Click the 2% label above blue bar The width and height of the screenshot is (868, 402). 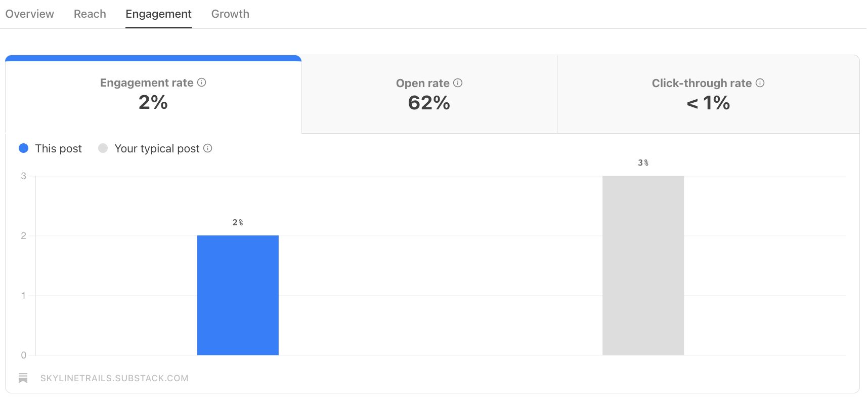coord(238,223)
